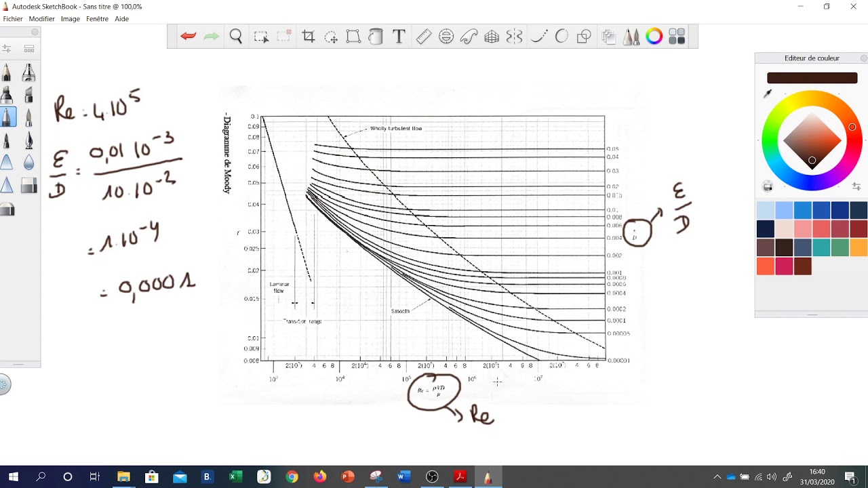Image resolution: width=868 pixels, height=488 pixels.
Task: Select the sharpen triangle brush
Action: 7,185
